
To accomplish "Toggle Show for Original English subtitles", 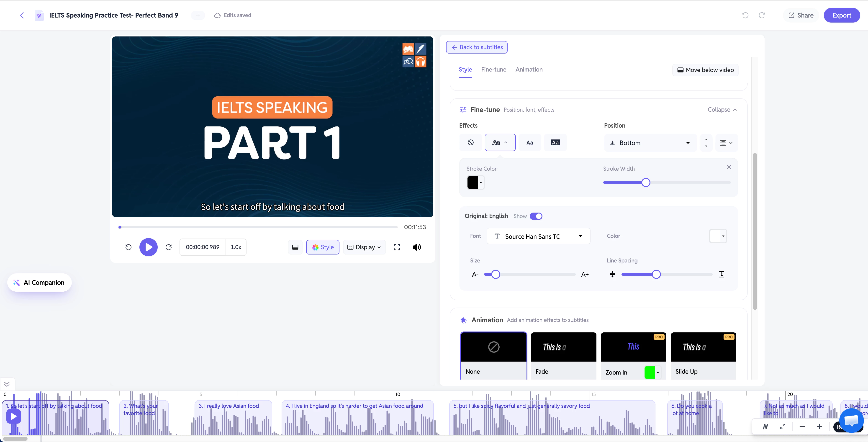I will click(x=536, y=216).
